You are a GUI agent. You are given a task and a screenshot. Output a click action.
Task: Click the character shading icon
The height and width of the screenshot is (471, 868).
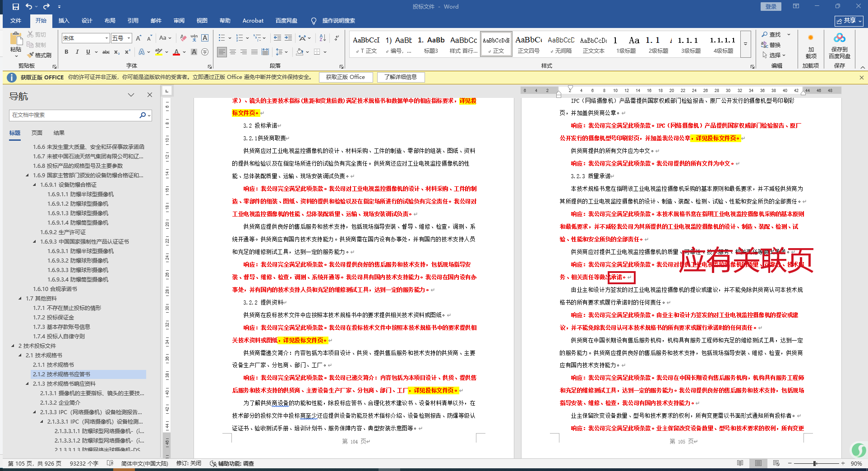coord(194,52)
